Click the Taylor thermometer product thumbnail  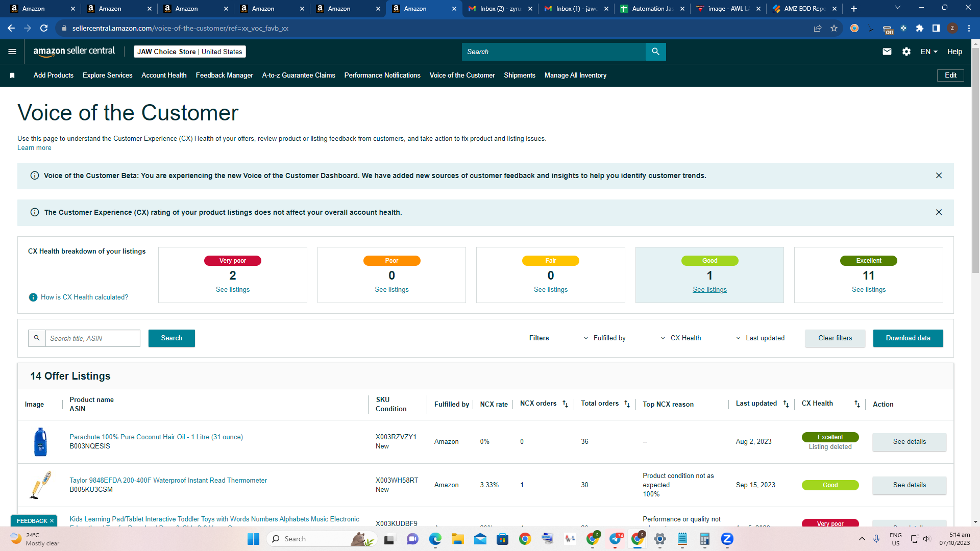tap(40, 485)
